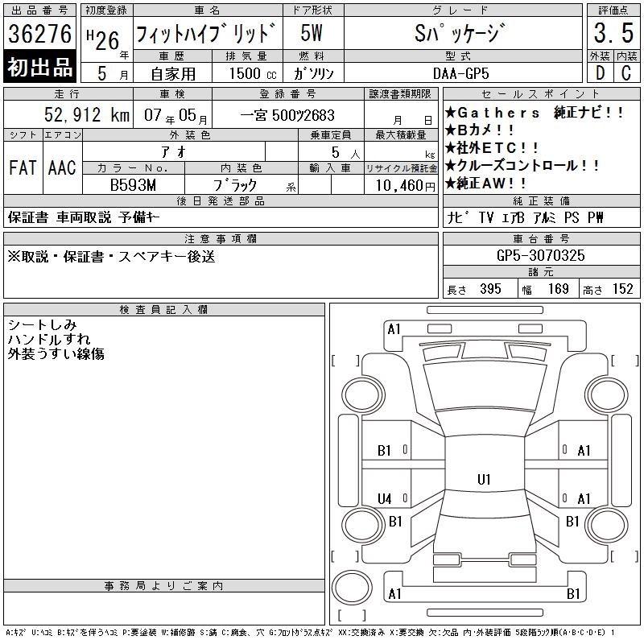Click B1 mark on rear bumper
644x644 pixels.
click(x=573, y=594)
